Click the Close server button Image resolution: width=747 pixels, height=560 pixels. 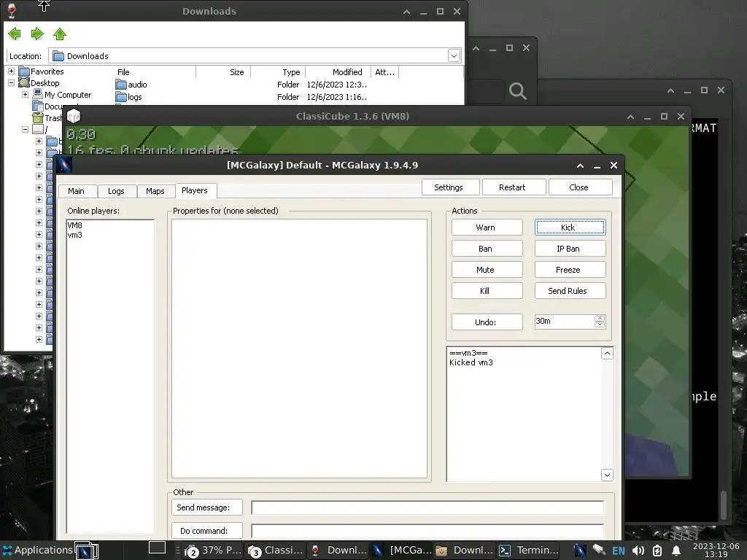click(x=578, y=187)
